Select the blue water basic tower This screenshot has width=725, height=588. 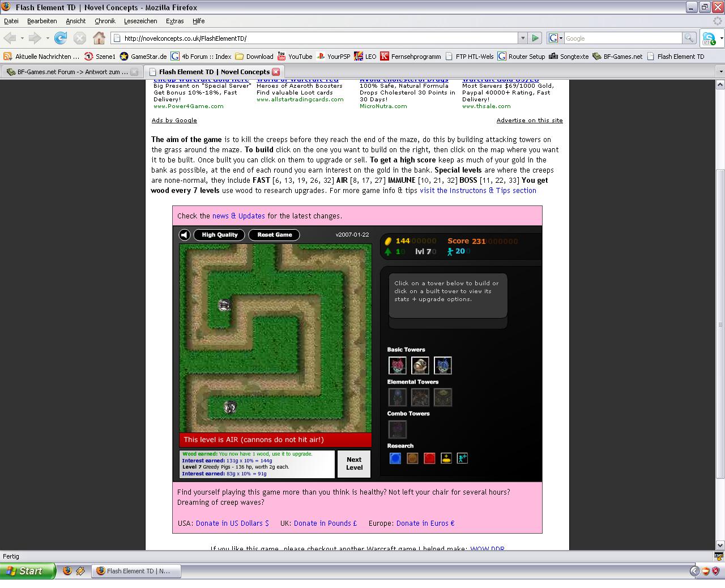click(443, 366)
